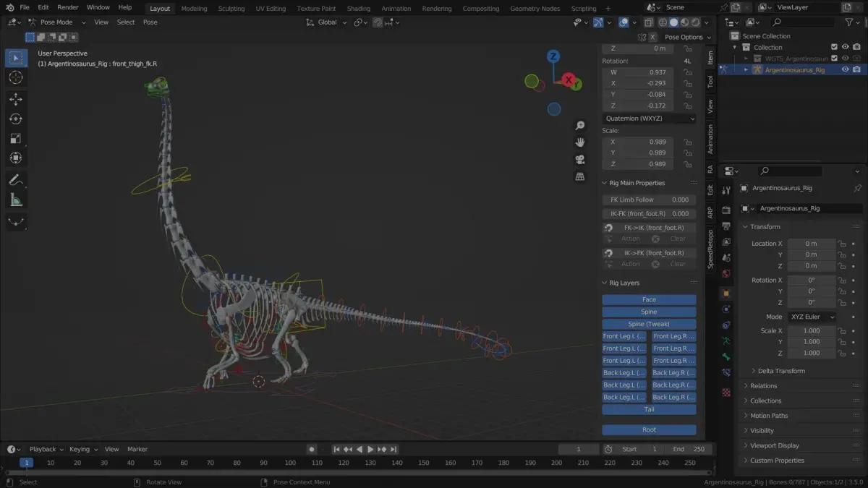Lock rotation W channel
Viewport: 868px width, 488px height.
click(688, 72)
